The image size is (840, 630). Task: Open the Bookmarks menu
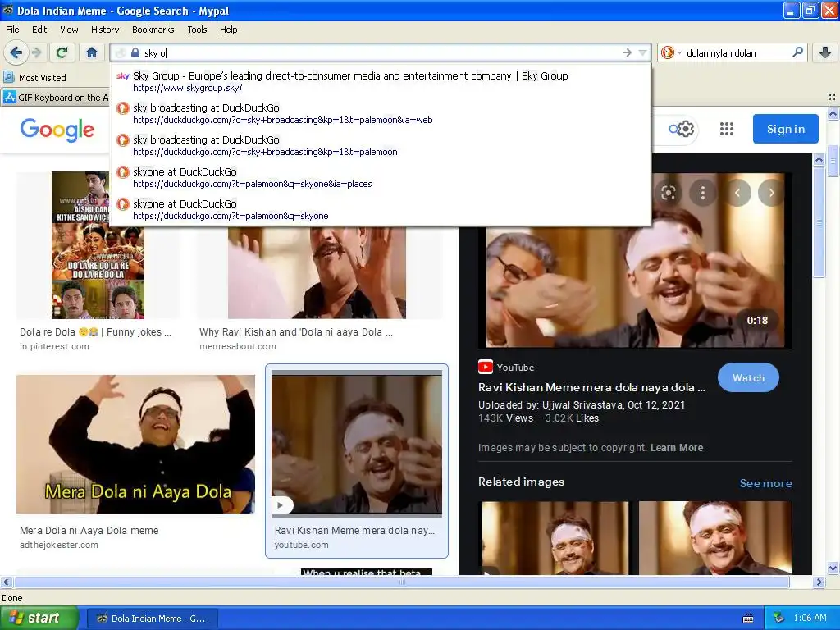pos(153,30)
